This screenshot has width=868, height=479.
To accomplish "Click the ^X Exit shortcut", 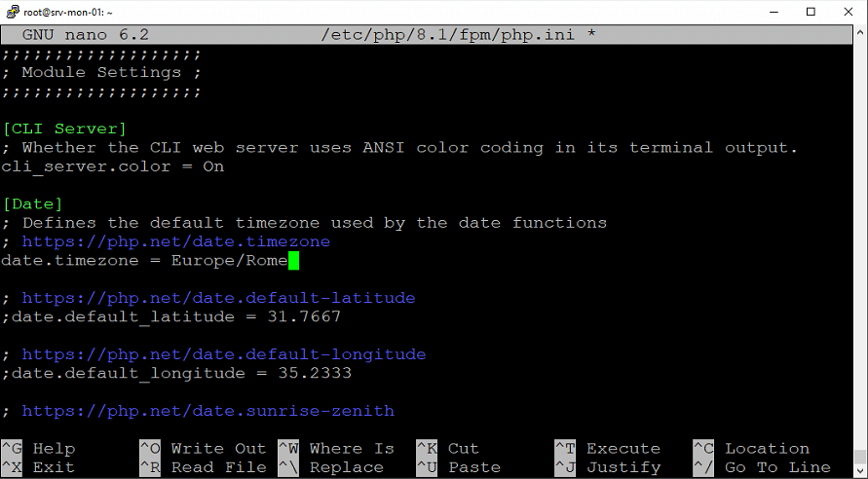I will coord(38,467).
